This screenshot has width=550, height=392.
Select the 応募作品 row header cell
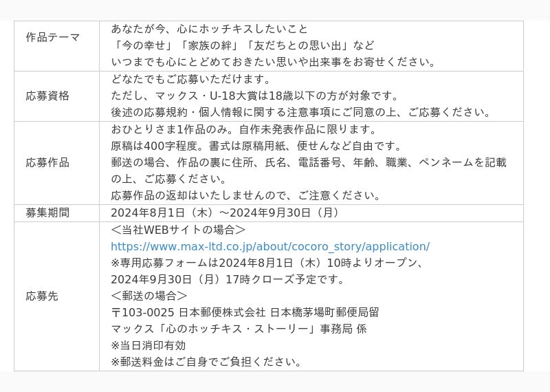coord(47,162)
